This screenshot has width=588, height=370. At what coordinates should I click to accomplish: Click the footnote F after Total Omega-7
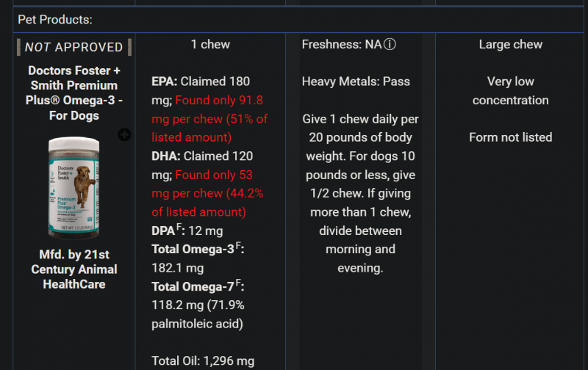click(239, 283)
